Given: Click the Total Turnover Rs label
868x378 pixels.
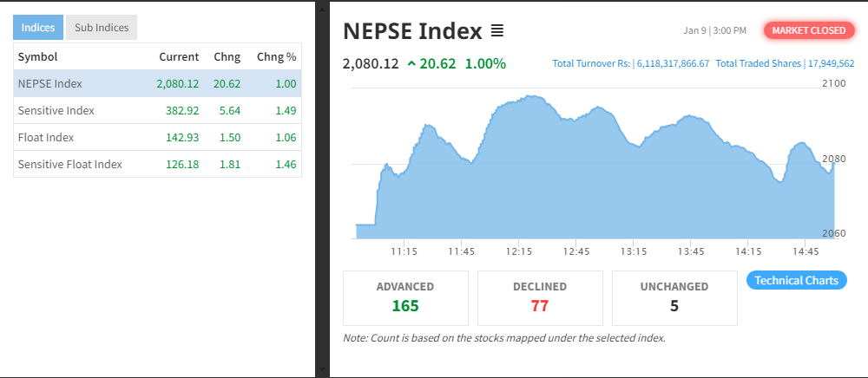Looking at the screenshot, I should [x=591, y=63].
